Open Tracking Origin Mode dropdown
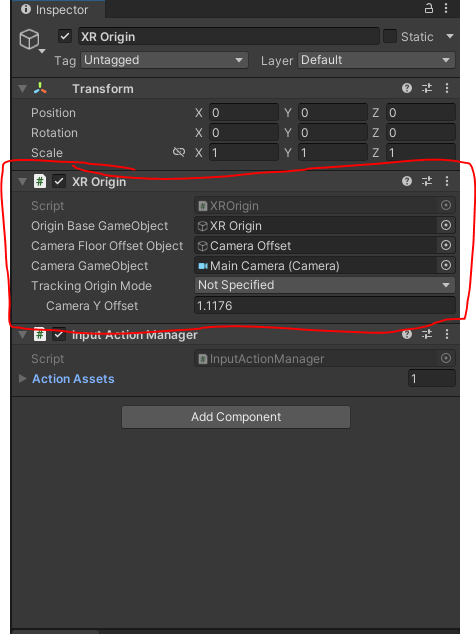The height and width of the screenshot is (634, 476). coord(325,285)
